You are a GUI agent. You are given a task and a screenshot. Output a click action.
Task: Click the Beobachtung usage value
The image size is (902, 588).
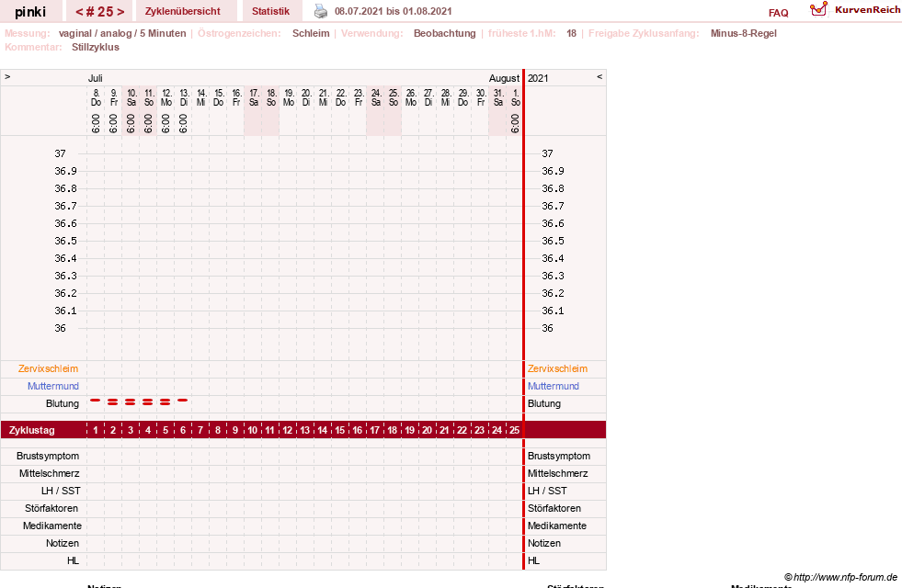(x=445, y=33)
